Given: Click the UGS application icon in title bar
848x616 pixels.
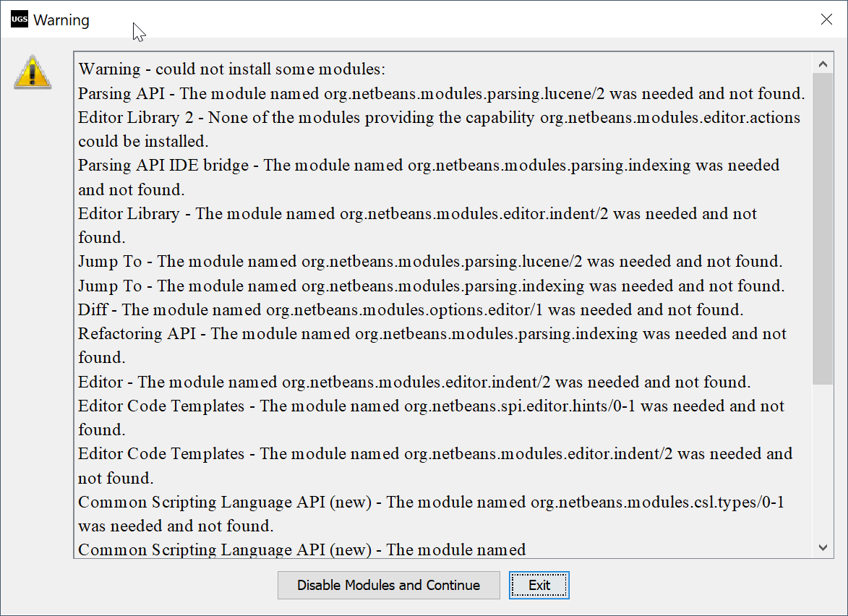Looking at the screenshot, I should click(20, 20).
